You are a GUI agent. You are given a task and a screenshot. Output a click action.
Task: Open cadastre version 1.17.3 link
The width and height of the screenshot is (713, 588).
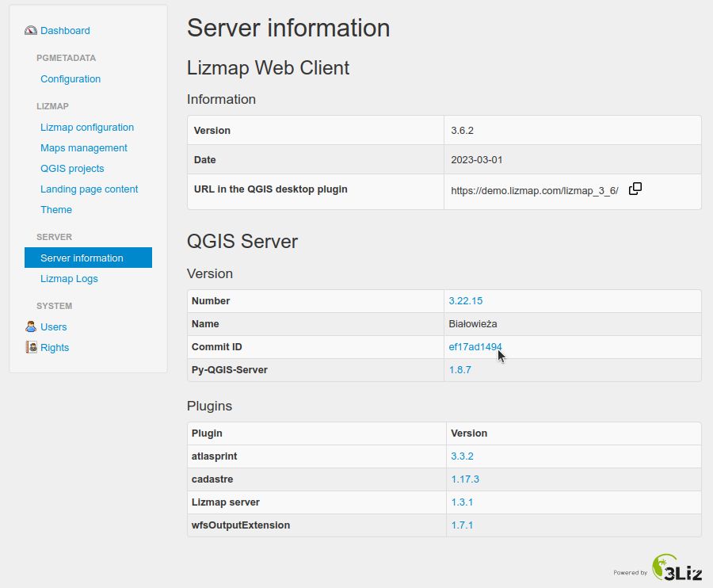[465, 479]
